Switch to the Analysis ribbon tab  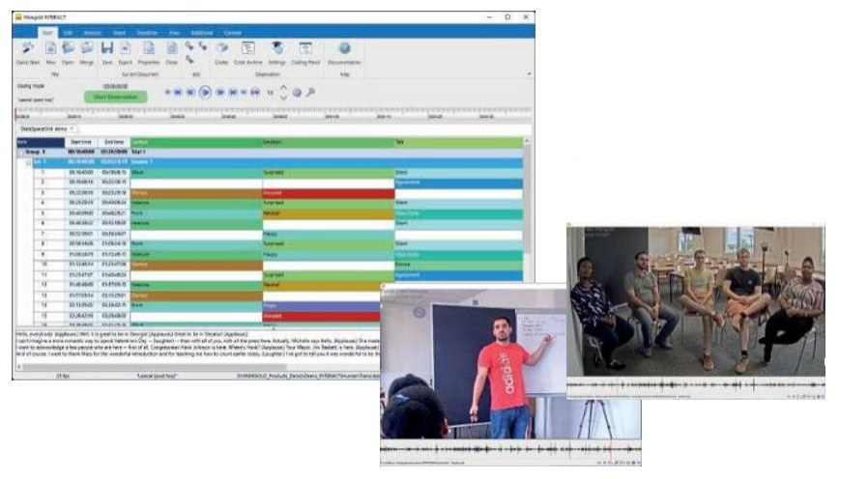(x=93, y=33)
